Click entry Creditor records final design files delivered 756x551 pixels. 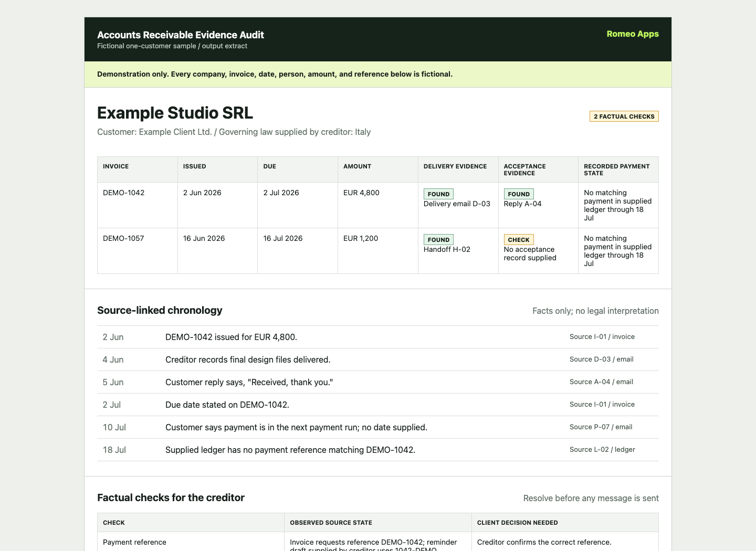[x=248, y=359]
